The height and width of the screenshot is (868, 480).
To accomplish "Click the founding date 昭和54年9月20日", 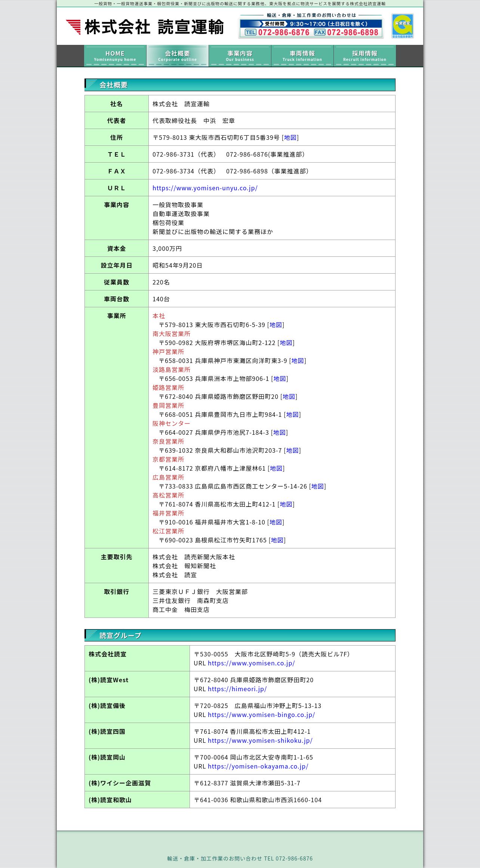I will (x=177, y=265).
